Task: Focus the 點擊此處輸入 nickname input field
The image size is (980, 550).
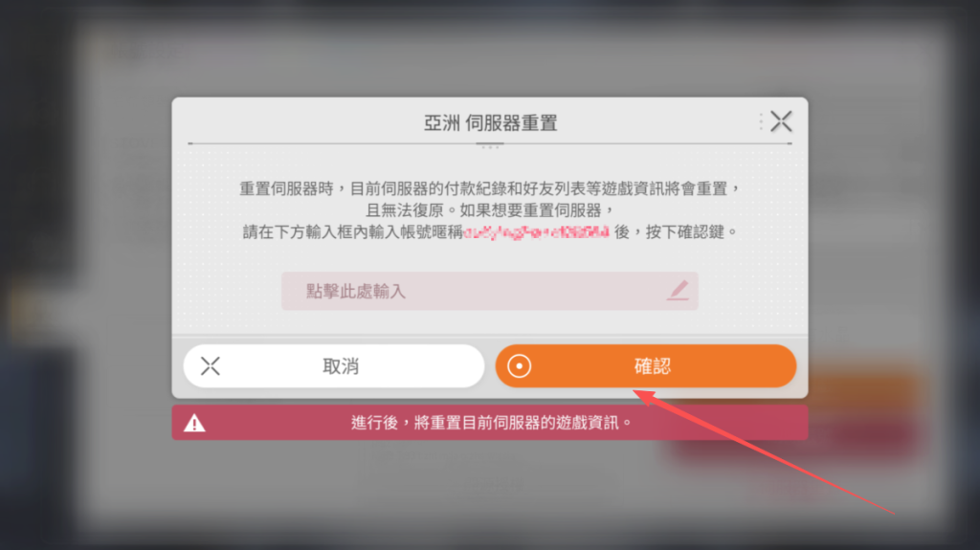Action: (x=489, y=291)
